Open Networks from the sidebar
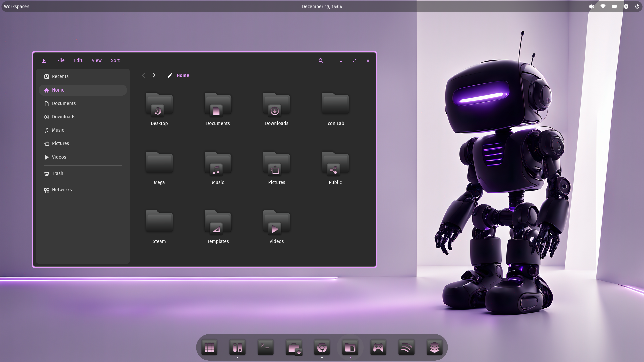Image resolution: width=644 pixels, height=362 pixels. click(83, 190)
